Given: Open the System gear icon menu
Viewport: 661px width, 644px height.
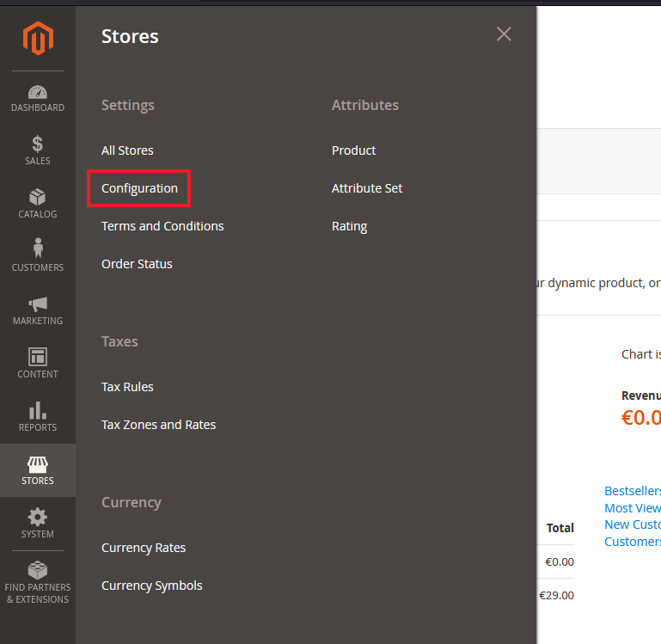Looking at the screenshot, I should click(38, 518).
